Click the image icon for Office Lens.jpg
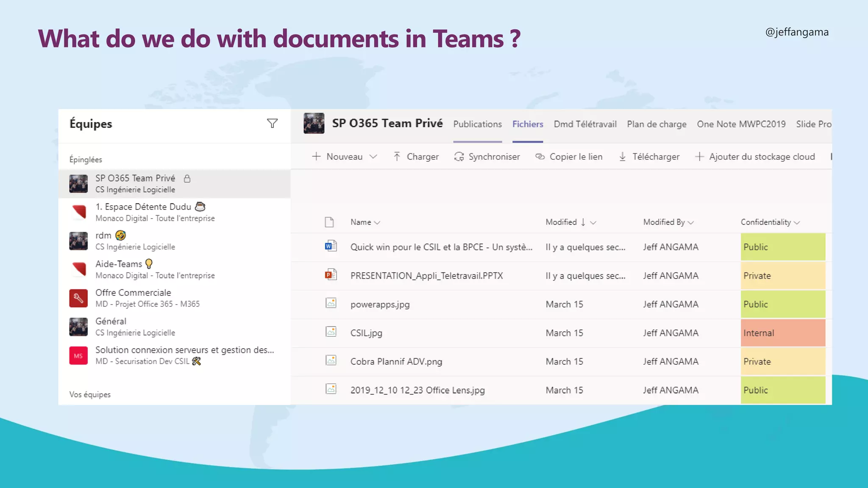868x488 pixels. coord(331,389)
